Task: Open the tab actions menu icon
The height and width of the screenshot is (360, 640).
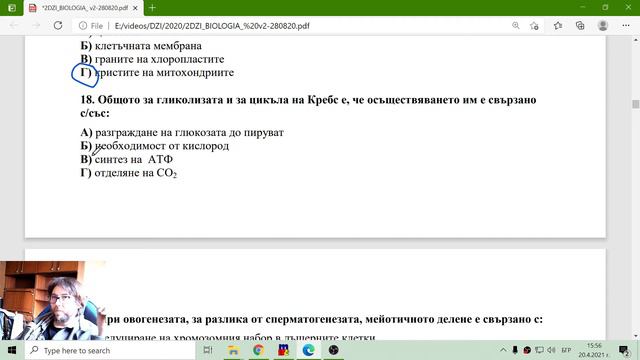Action: point(12,8)
